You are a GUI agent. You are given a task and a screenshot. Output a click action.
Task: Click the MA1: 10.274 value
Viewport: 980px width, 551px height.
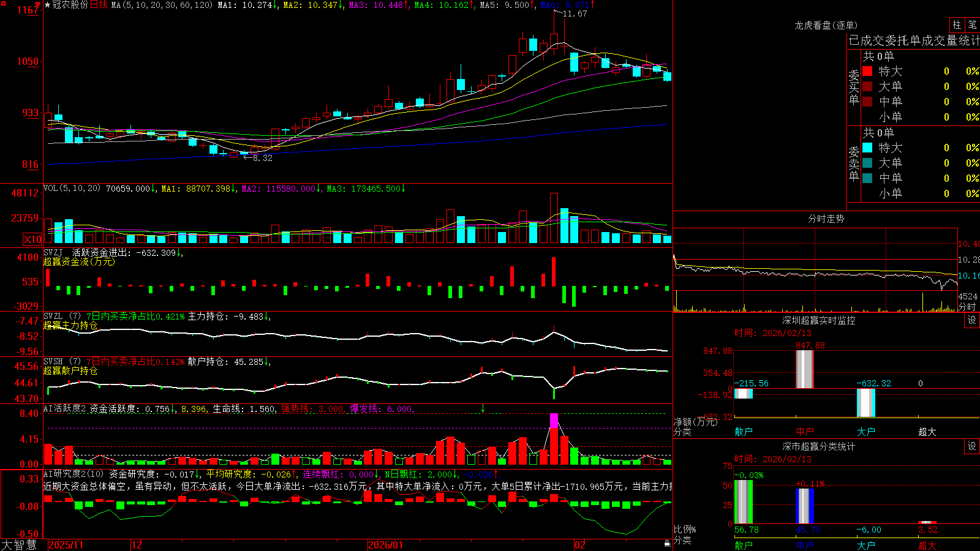(248, 5)
